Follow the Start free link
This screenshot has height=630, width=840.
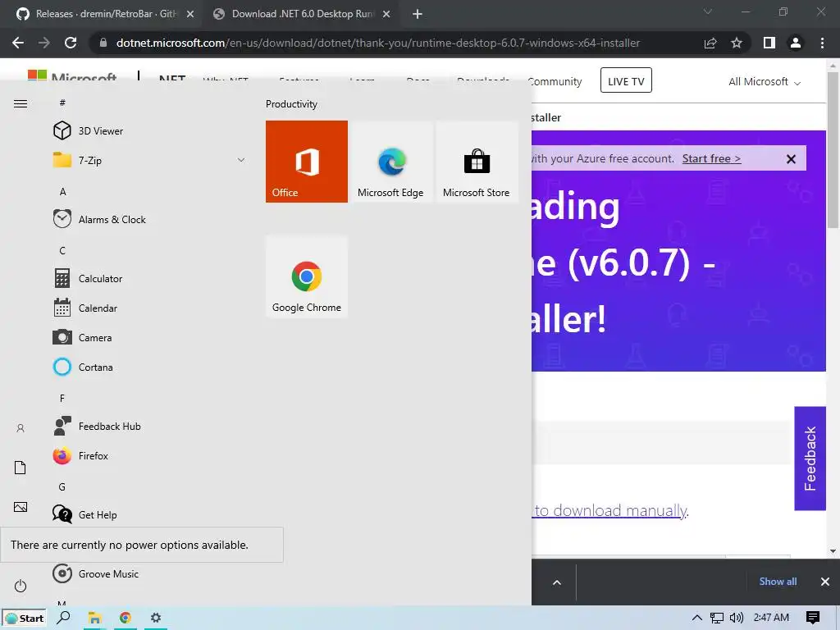click(x=711, y=158)
